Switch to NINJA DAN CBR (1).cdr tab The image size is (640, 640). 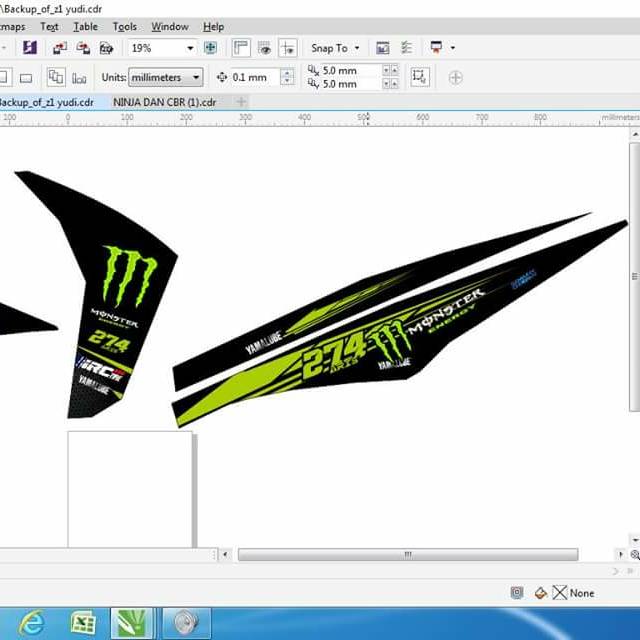click(x=164, y=102)
